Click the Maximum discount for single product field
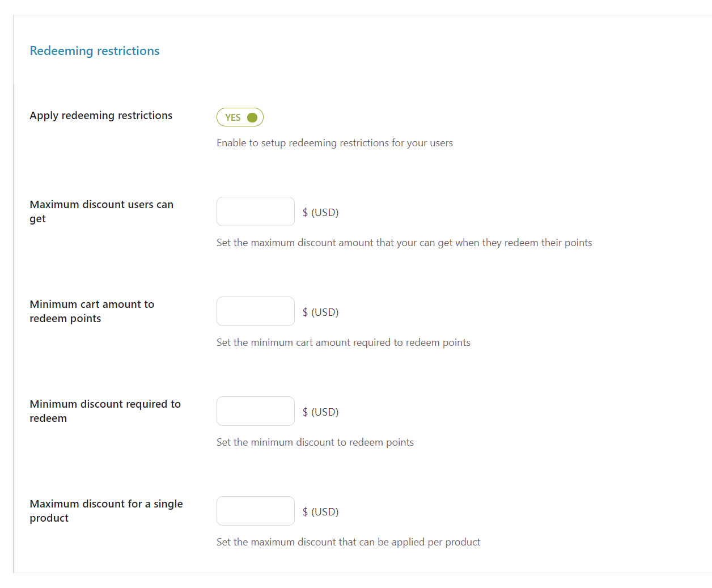This screenshot has height=588, width=712. tap(255, 511)
